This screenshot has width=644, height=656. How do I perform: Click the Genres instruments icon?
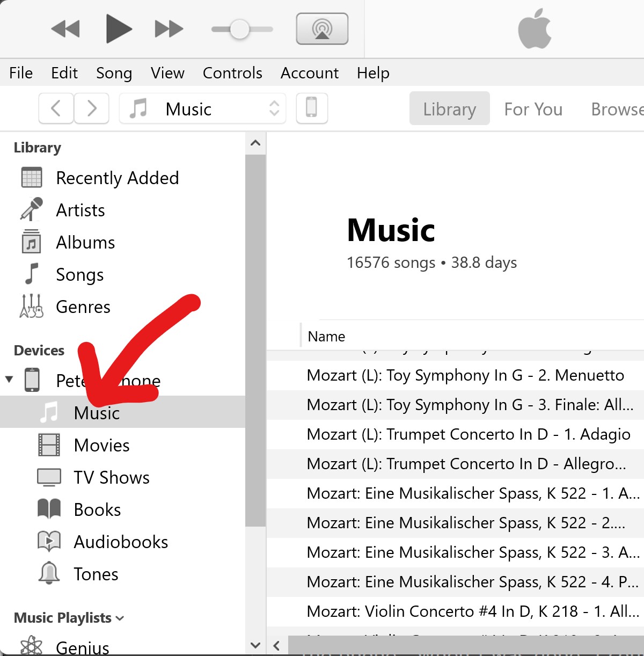[32, 306]
